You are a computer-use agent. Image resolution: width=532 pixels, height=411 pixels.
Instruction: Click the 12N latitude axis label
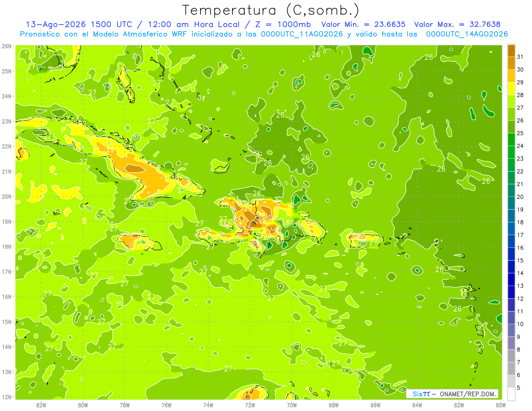(x=7, y=397)
